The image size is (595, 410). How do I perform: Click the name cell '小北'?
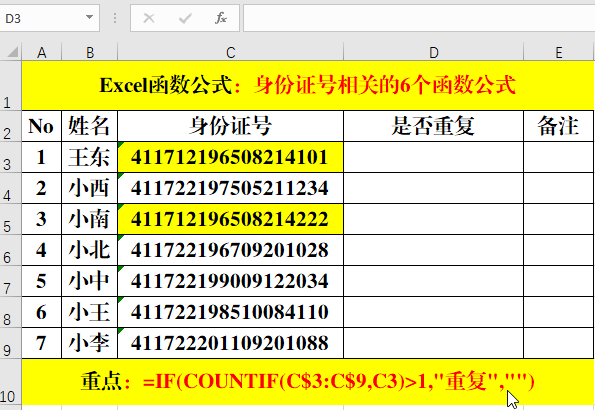[x=90, y=250]
